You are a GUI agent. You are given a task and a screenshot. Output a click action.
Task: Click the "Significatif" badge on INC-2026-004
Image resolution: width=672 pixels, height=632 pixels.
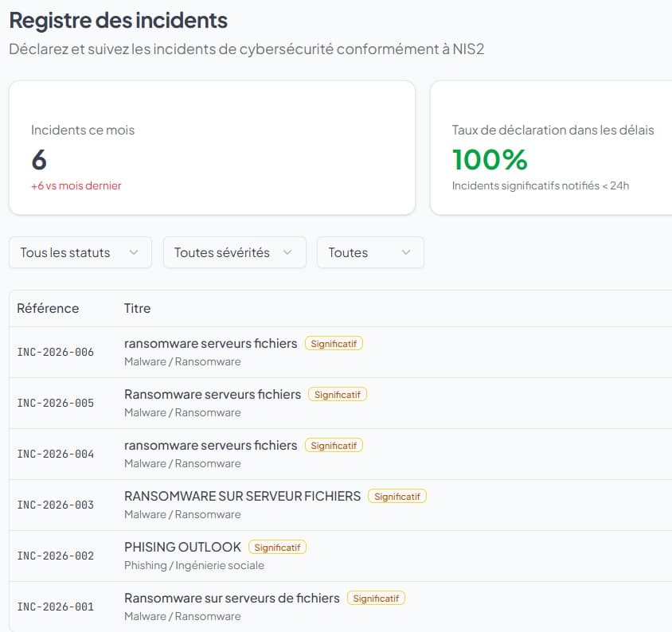(x=334, y=445)
